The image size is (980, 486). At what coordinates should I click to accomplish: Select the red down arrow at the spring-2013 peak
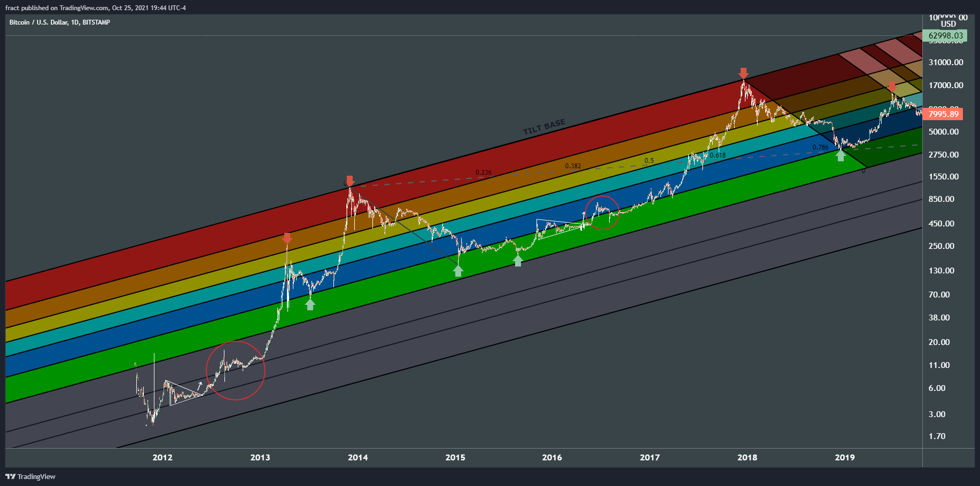coord(287,238)
